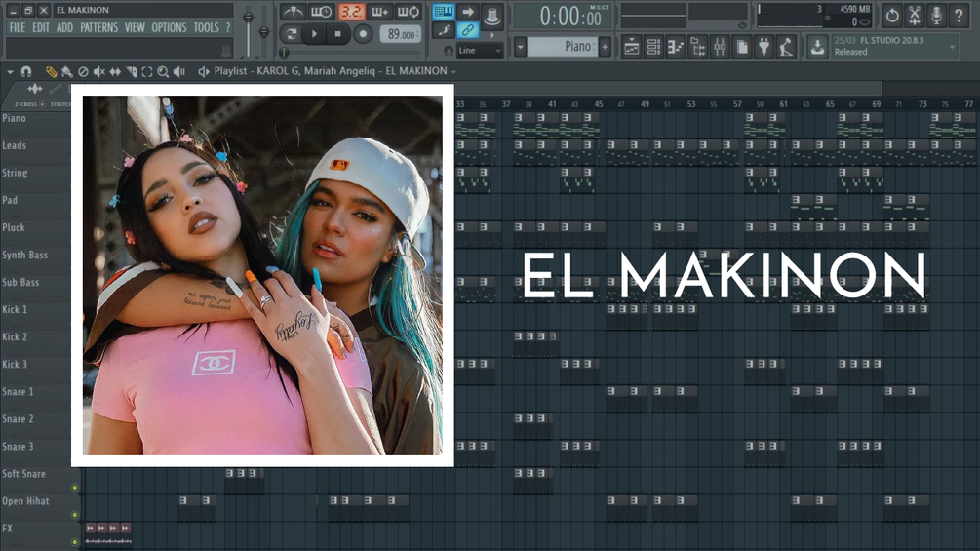Select the Draw pencil tool in playlist
980x551 pixels.
(x=52, y=72)
